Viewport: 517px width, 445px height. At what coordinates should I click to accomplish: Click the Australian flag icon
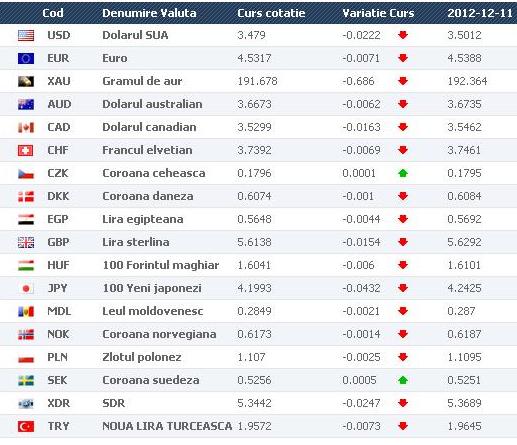26,104
